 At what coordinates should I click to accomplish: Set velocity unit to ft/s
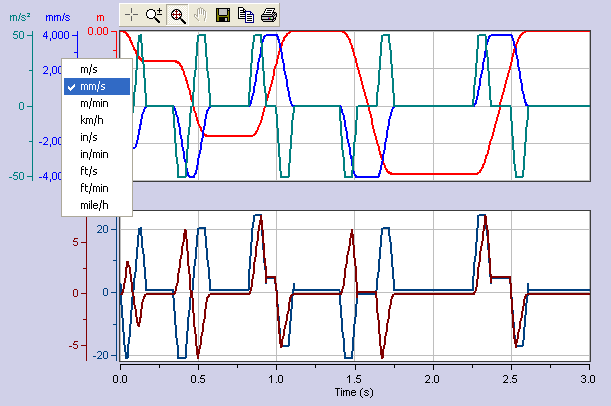click(x=88, y=171)
